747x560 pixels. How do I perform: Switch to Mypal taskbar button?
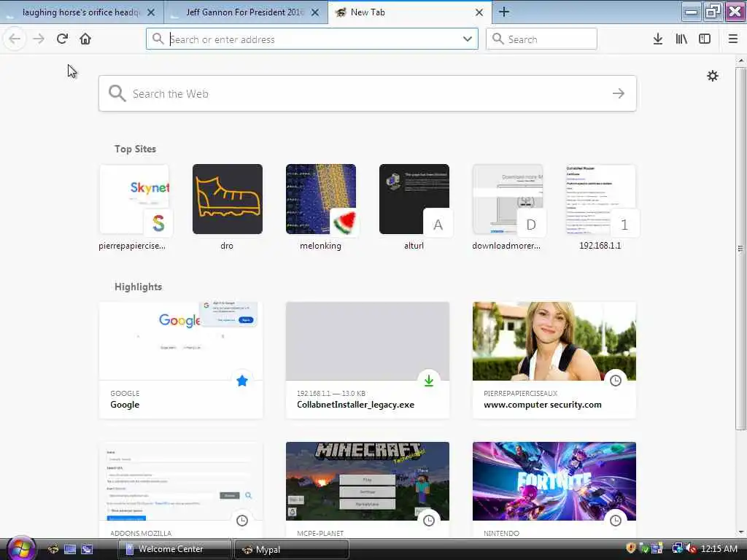tap(292, 549)
